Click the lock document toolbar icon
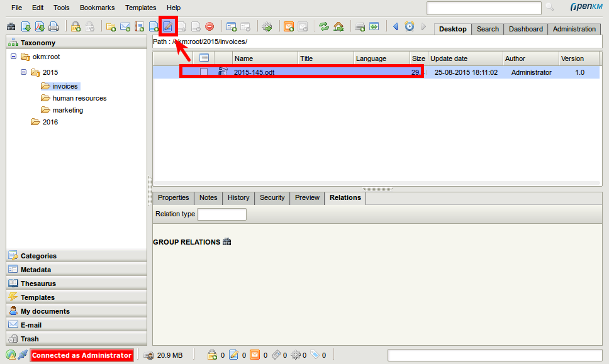The image size is (609, 364). pyautogui.click(x=75, y=26)
